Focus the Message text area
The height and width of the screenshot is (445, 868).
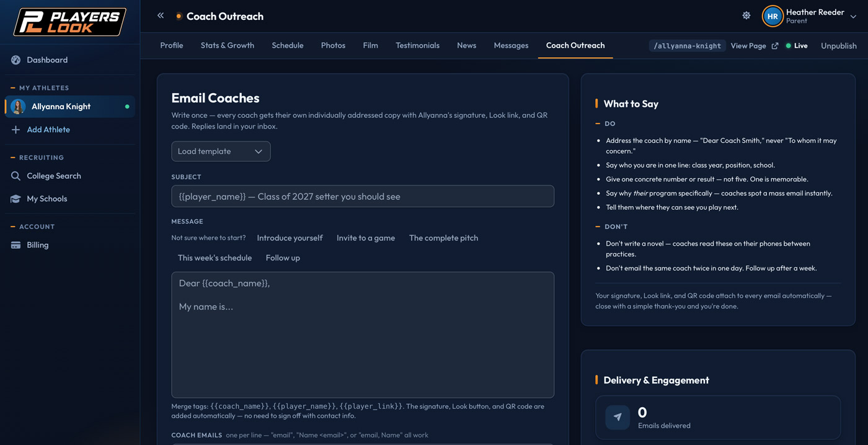tap(363, 335)
